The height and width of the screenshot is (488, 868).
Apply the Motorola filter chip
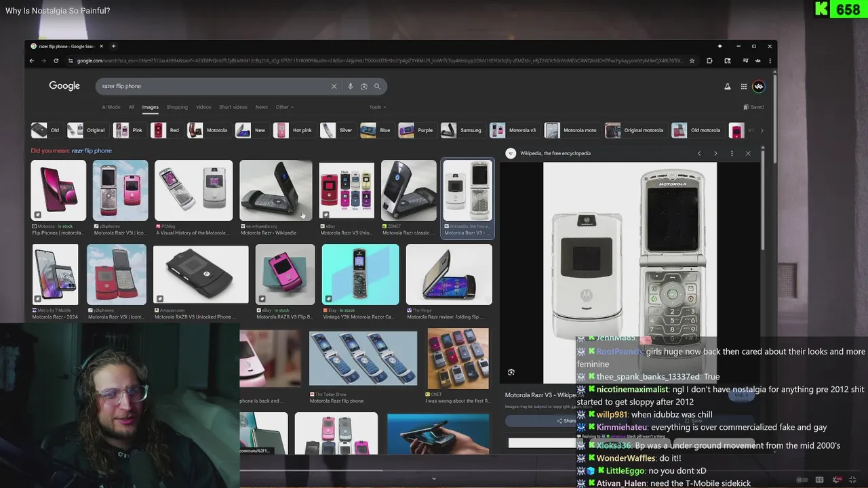(209, 130)
